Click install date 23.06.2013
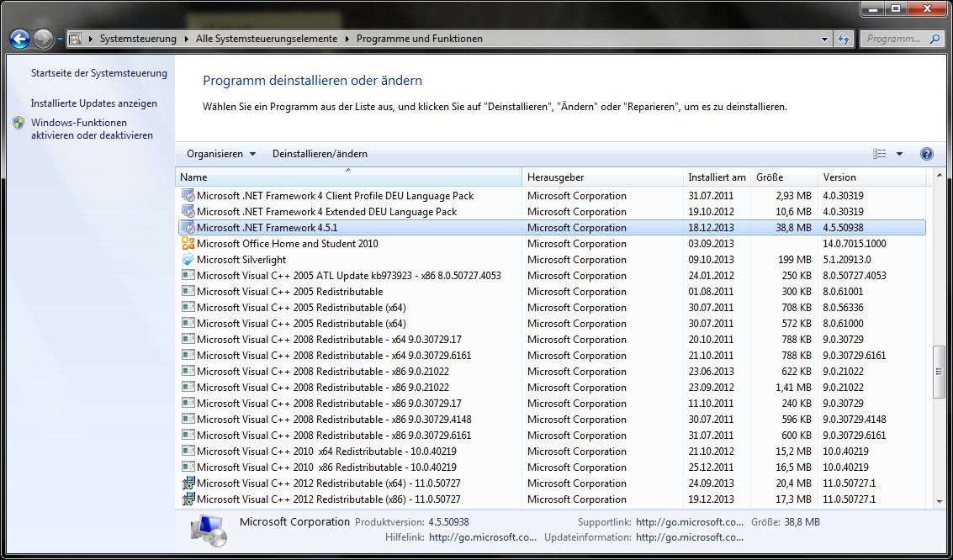953x560 pixels. (711, 371)
